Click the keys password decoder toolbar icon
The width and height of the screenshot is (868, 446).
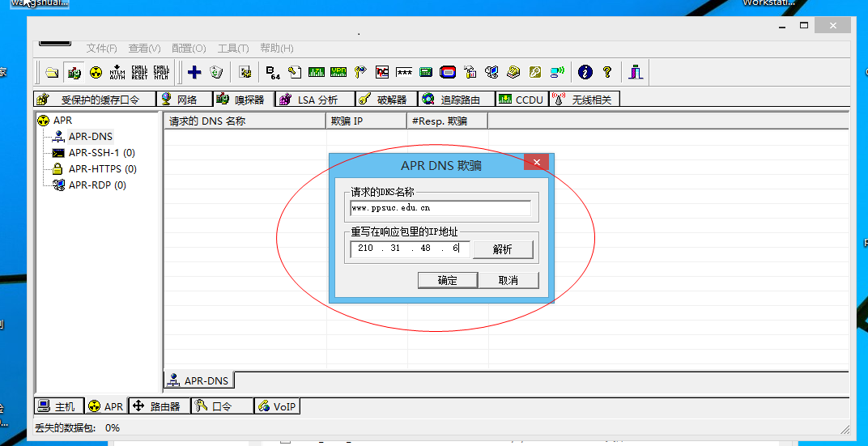[x=360, y=72]
